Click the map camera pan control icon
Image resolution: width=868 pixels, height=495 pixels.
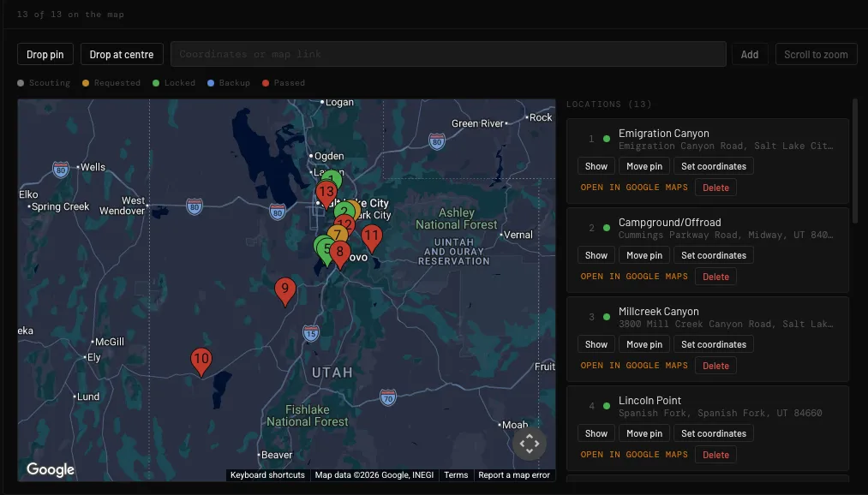pyautogui.click(x=530, y=444)
